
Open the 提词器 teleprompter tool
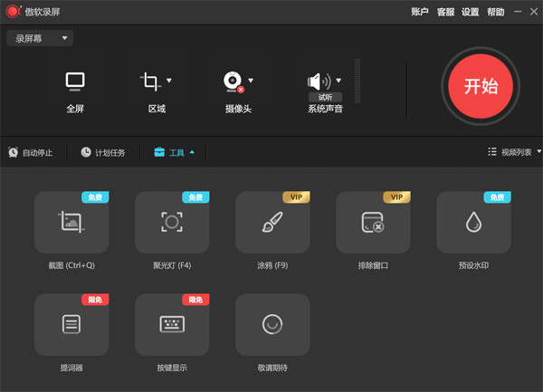[71, 324]
